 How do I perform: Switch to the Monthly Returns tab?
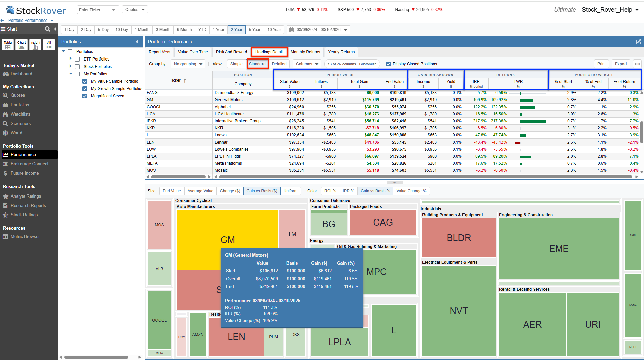[305, 52]
